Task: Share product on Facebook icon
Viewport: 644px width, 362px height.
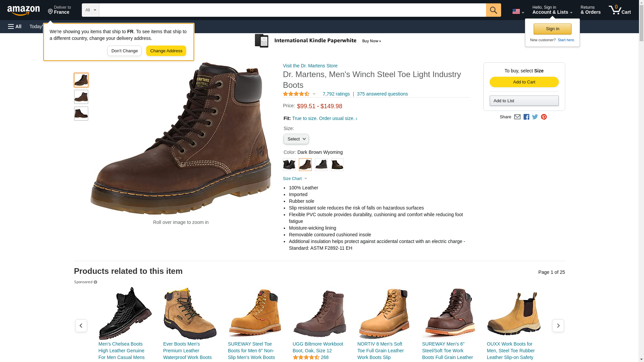Action: point(526,117)
